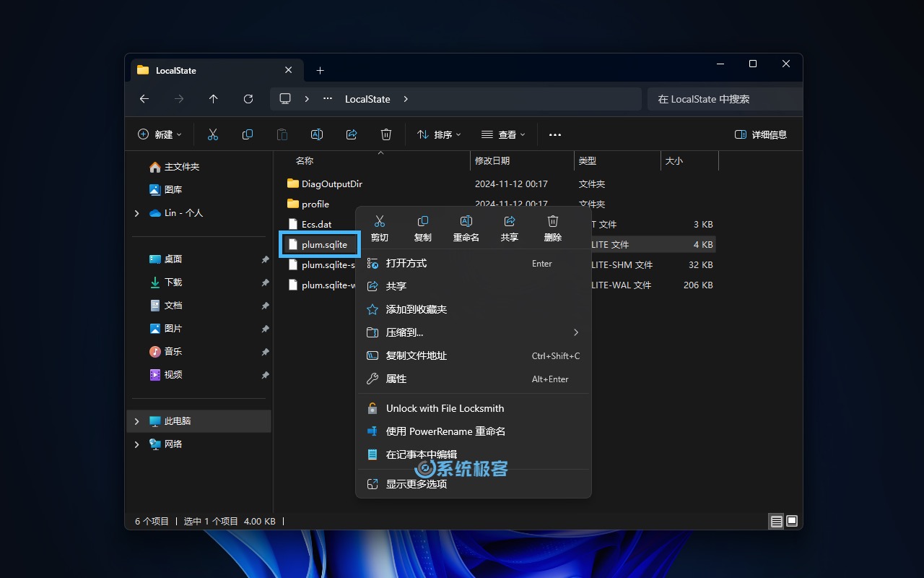Image resolution: width=924 pixels, height=578 pixels.
Task: Select 在记事本中编辑 in the context menu
Action: pyautogui.click(x=474, y=454)
